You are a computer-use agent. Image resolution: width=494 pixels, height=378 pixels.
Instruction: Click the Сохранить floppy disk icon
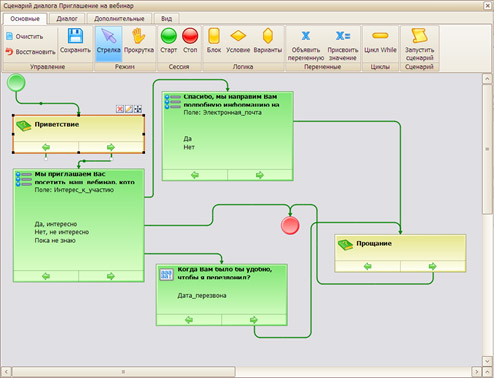click(x=75, y=36)
